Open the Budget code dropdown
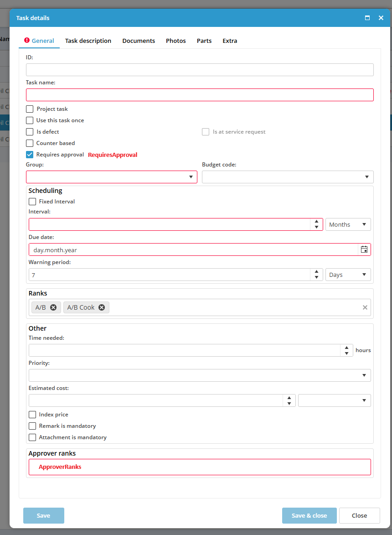The image size is (392, 535). (x=288, y=177)
